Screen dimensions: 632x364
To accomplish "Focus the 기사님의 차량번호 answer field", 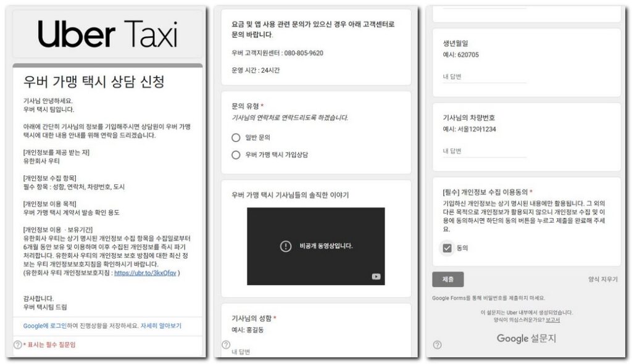I will pyautogui.click(x=484, y=151).
